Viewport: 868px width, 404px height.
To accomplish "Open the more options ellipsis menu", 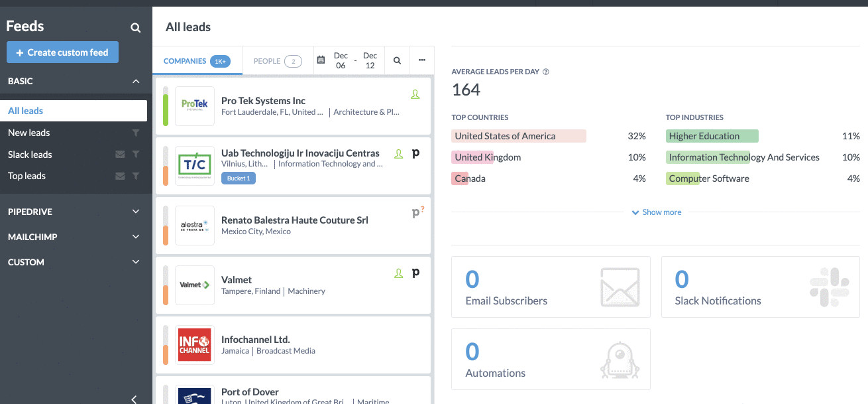I will coord(421,60).
